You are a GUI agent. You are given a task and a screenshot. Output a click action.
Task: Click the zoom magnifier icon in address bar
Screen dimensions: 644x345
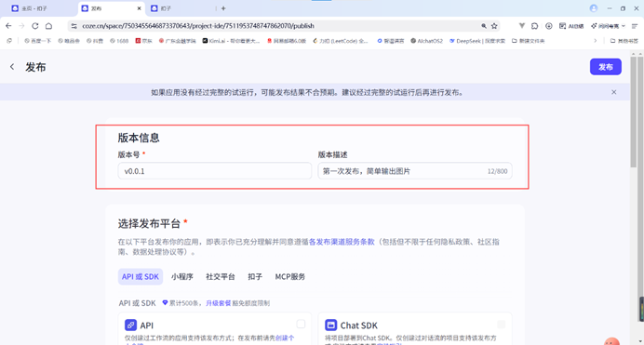(x=484, y=26)
